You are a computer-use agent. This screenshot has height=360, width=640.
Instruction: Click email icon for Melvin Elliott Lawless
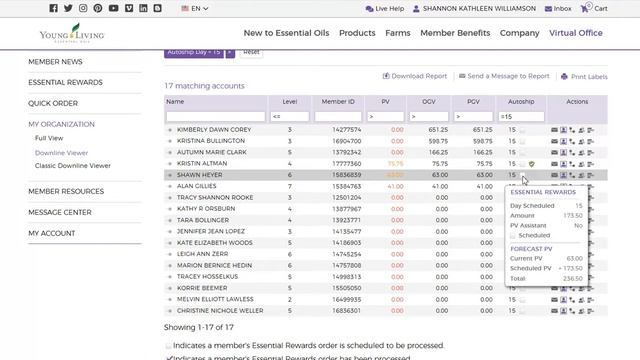(554, 300)
